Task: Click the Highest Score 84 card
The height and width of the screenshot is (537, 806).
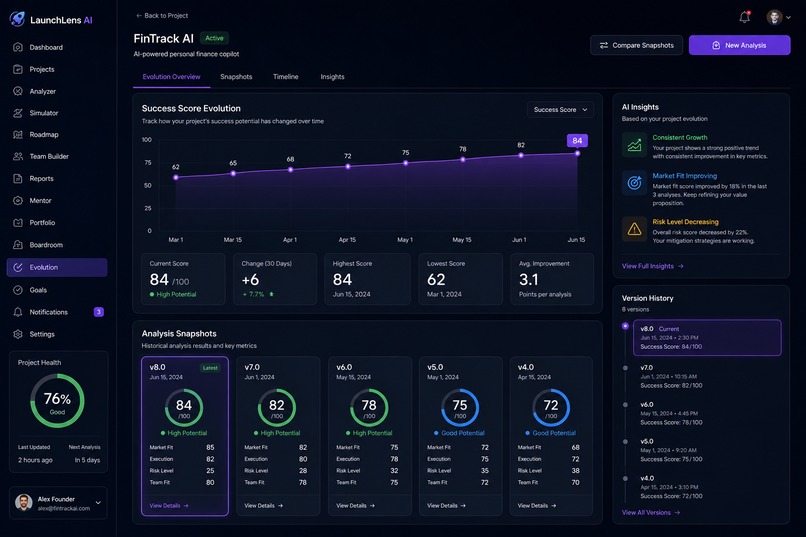Action: click(368, 279)
